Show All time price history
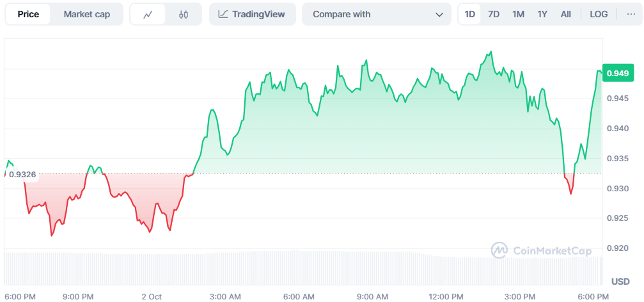The width and height of the screenshot is (644, 302). (566, 14)
